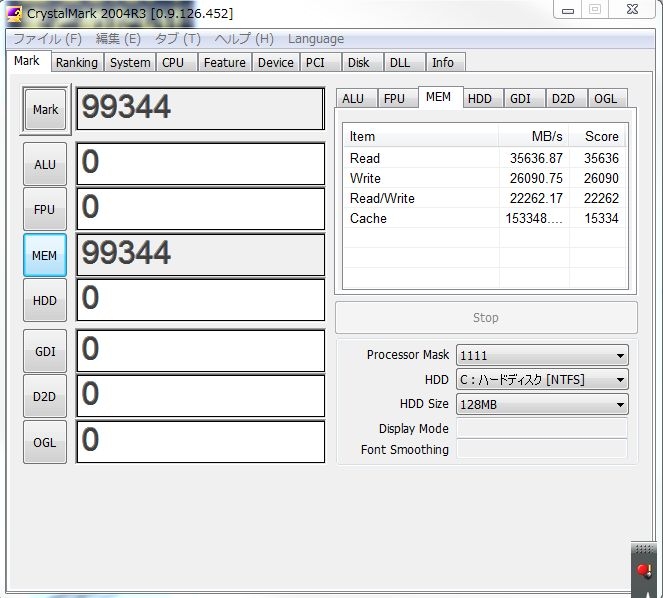The width and height of the screenshot is (663, 598).
Task: Start the ALU benchmark button
Action: coord(45,165)
